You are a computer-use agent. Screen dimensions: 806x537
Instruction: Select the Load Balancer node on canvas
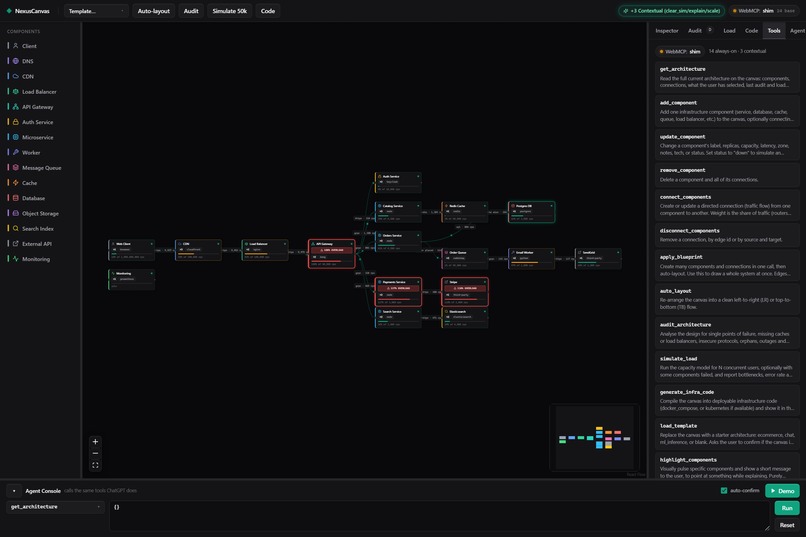(265, 250)
